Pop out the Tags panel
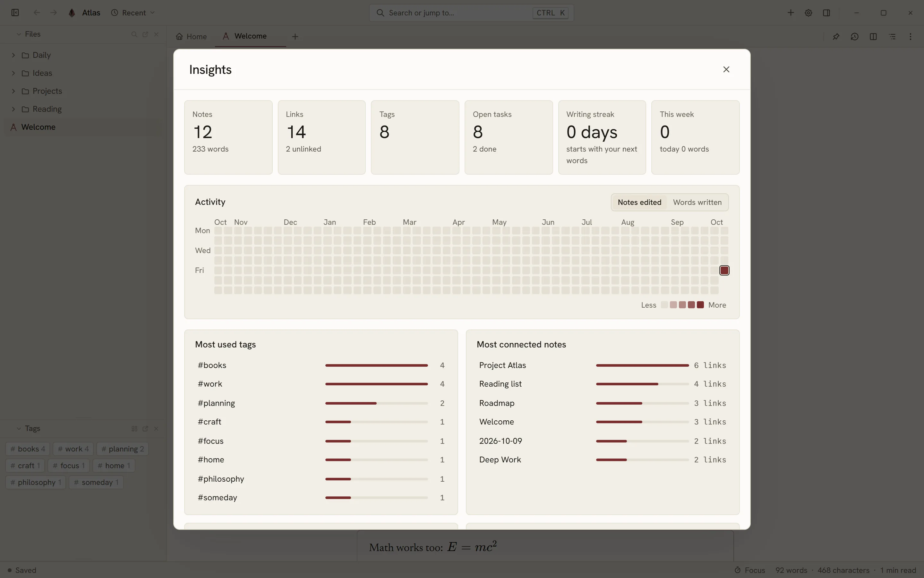The image size is (924, 578). (x=145, y=429)
